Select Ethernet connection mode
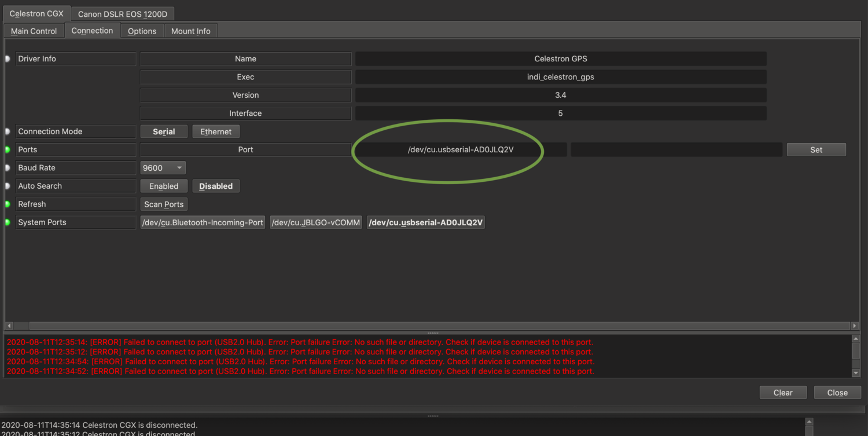The height and width of the screenshot is (436, 868). point(216,131)
